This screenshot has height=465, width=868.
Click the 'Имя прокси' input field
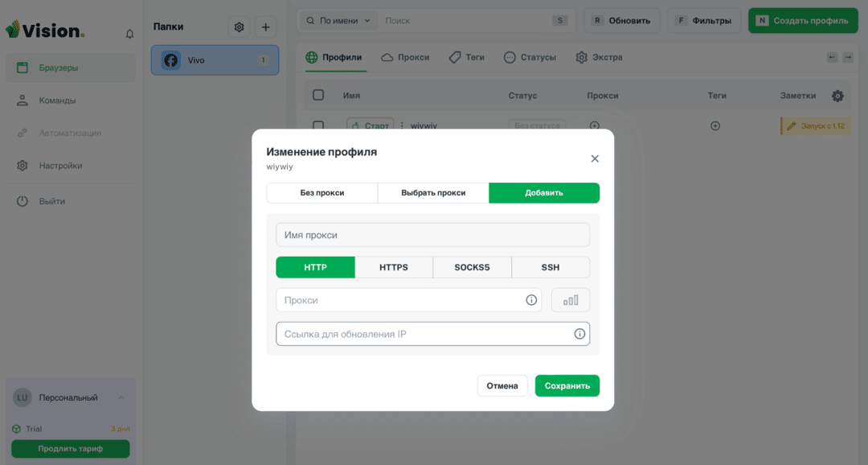click(433, 235)
